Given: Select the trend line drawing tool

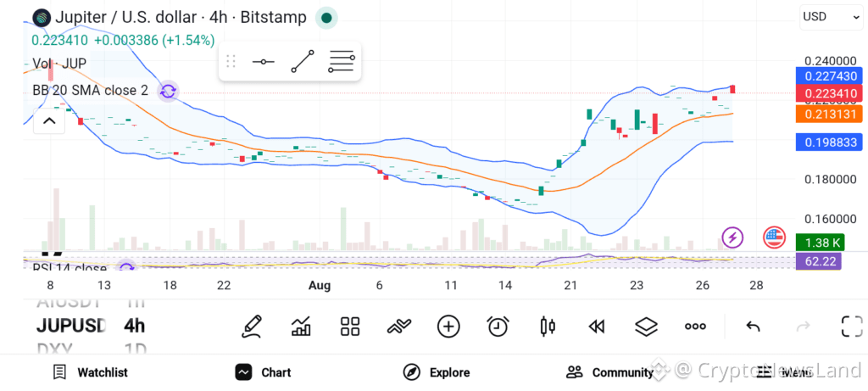Looking at the screenshot, I should click(x=303, y=61).
